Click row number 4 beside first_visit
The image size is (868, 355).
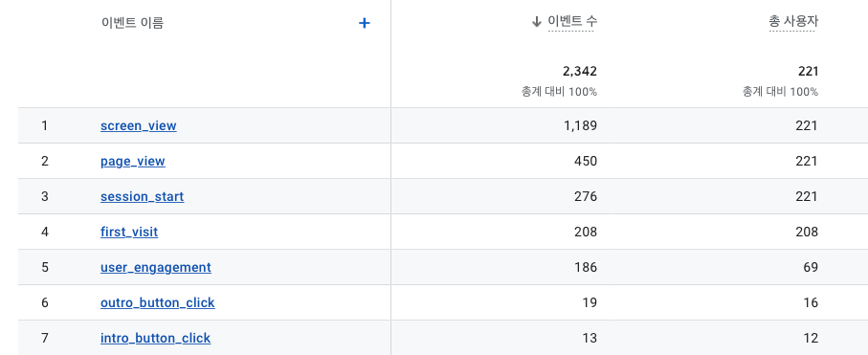(x=44, y=233)
